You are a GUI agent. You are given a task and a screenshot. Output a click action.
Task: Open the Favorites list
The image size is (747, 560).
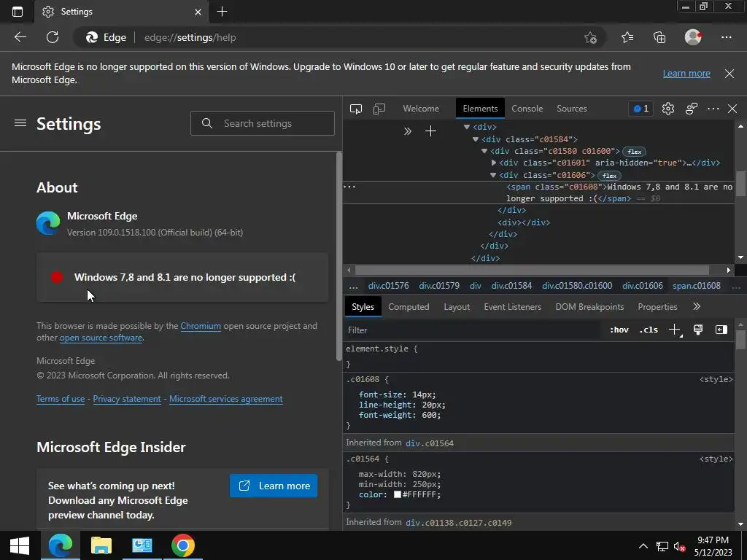(627, 37)
